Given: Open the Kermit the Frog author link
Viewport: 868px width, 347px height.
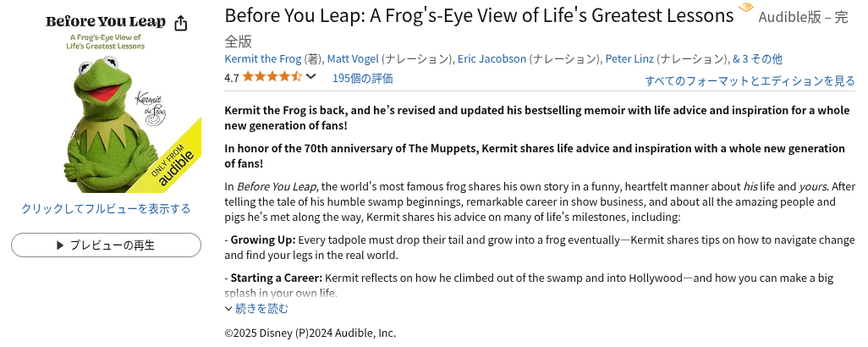Looking at the screenshot, I should click(x=263, y=58).
